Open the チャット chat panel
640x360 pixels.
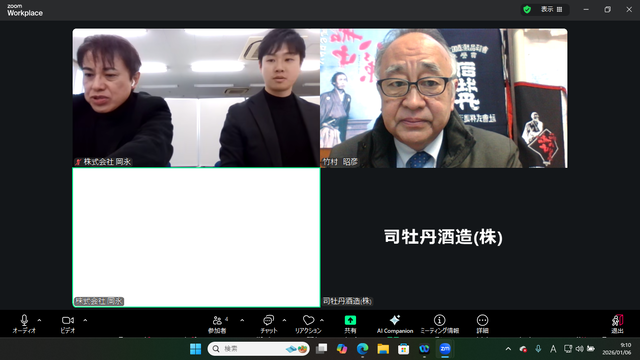click(269, 324)
